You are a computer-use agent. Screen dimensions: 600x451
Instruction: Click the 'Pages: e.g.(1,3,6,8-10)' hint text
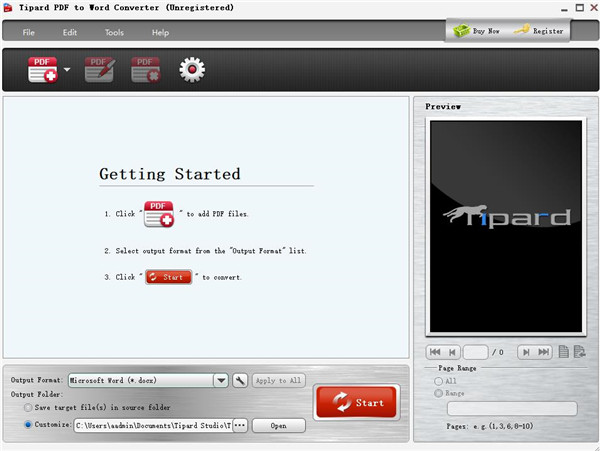(490, 426)
